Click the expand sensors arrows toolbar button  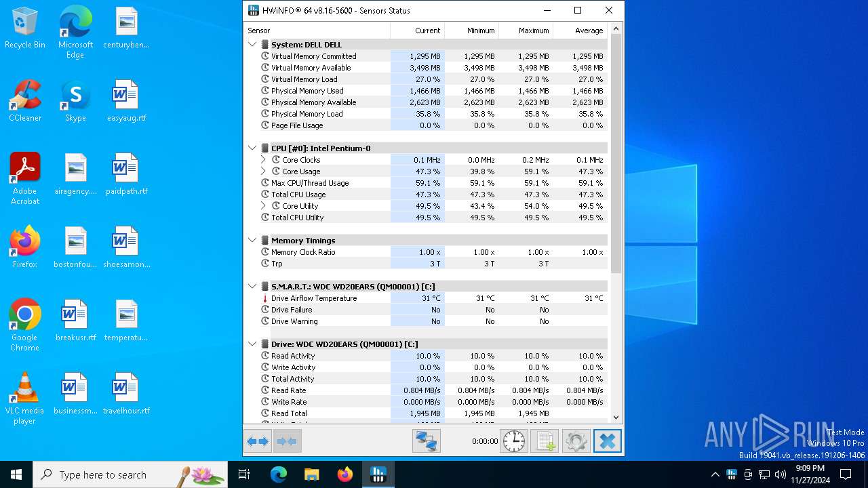[258, 441]
